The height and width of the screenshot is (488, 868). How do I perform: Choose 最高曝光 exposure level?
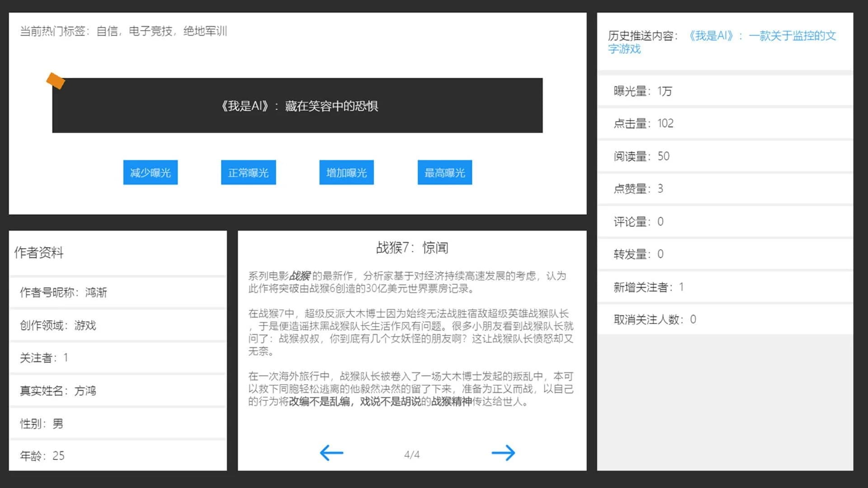coord(444,172)
